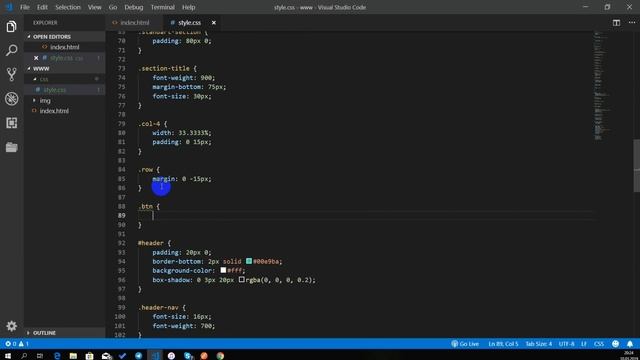Open notifications bell in status bar
This screenshot has width=640, height=360.
(630, 344)
